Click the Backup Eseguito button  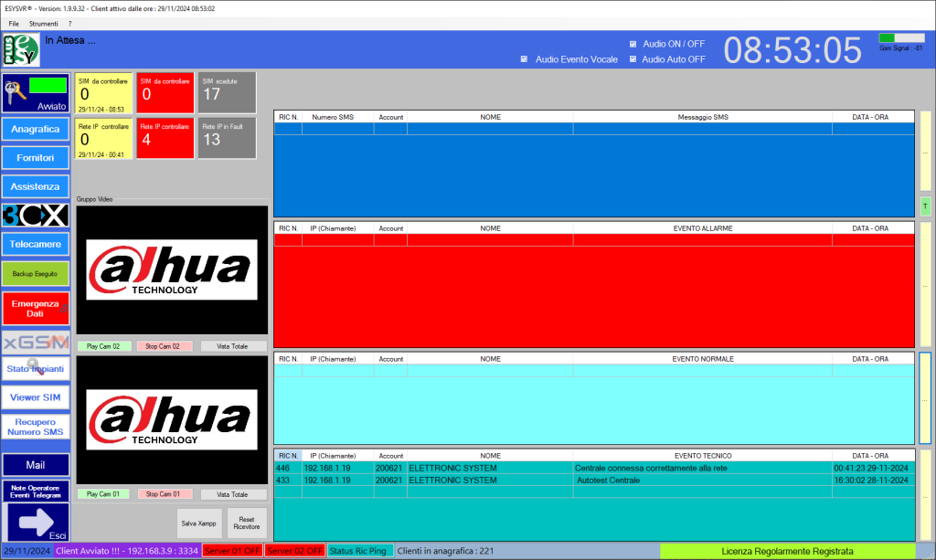36,274
